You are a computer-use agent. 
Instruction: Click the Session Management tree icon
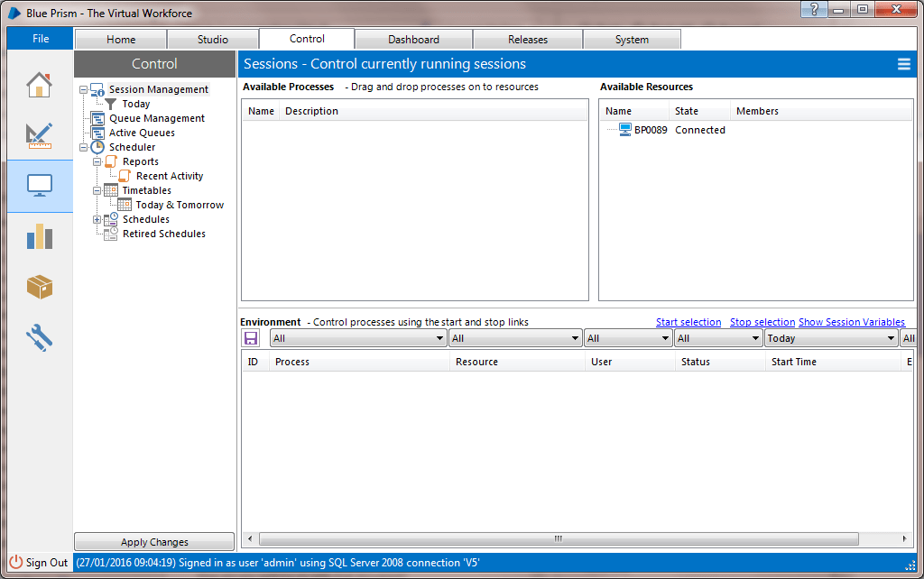pyautogui.click(x=97, y=89)
